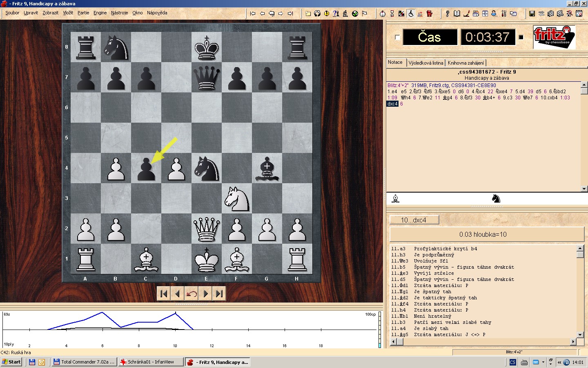Click the hourglass long game icon
Viewport: 588px width, 368px height.
pos(392,13)
